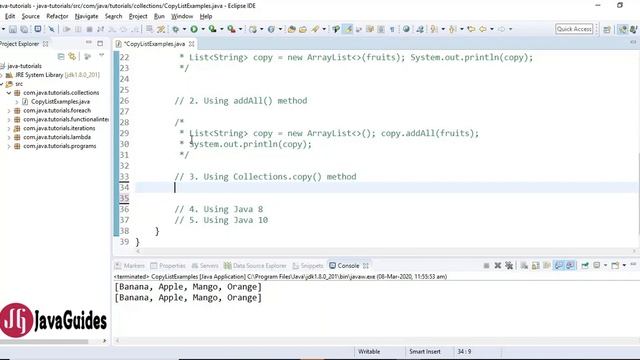Open Project Explorer View Menu dropdown
This screenshot has height=360, width=640.
click(x=101, y=56)
